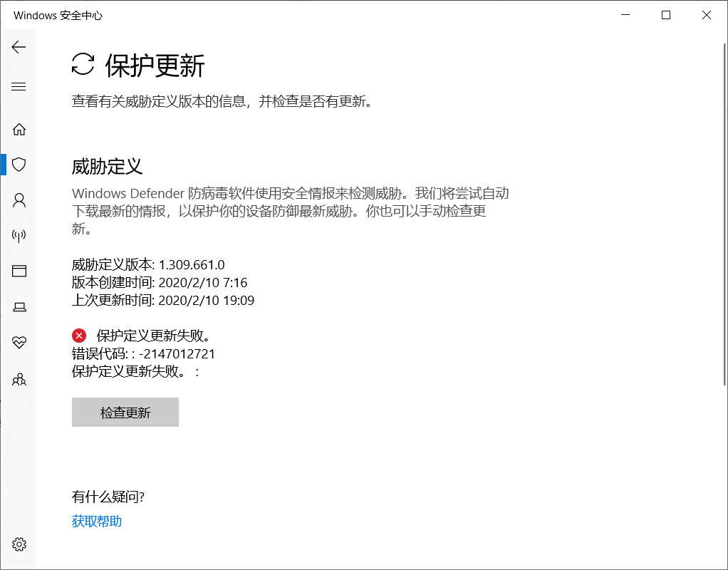Click the 威胁定义版本: 1.309.661.0 text
This screenshot has width=728, height=570.
pos(148,265)
